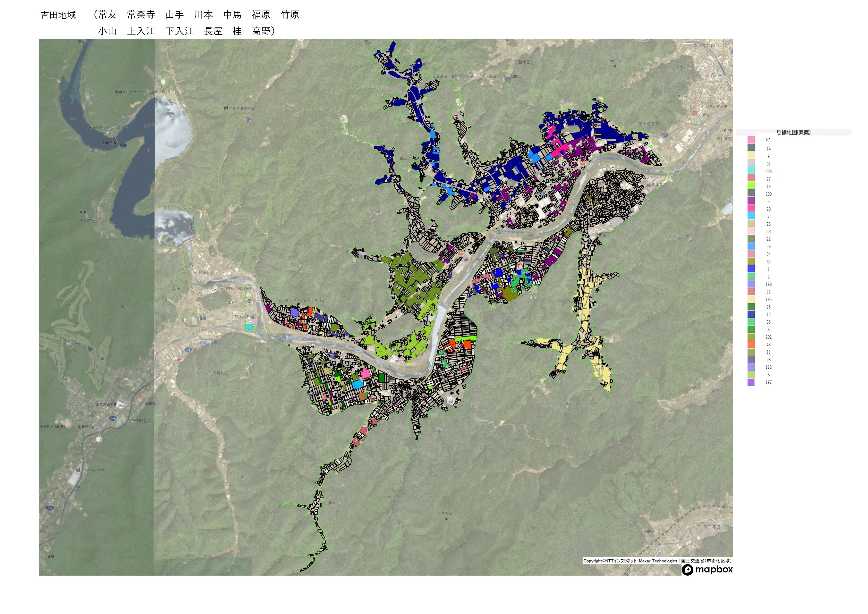Click the 吉田サッカー公園 park marker icon

[x=485, y=76]
